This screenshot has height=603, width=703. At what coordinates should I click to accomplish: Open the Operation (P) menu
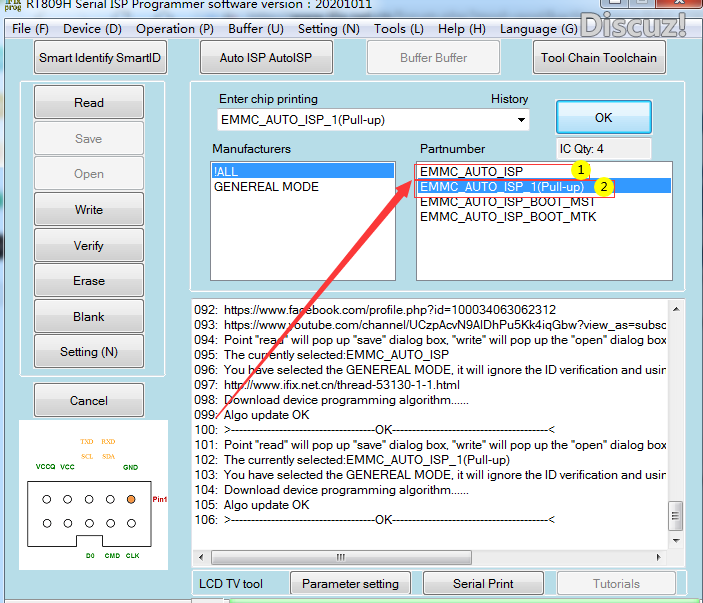(175, 29)
